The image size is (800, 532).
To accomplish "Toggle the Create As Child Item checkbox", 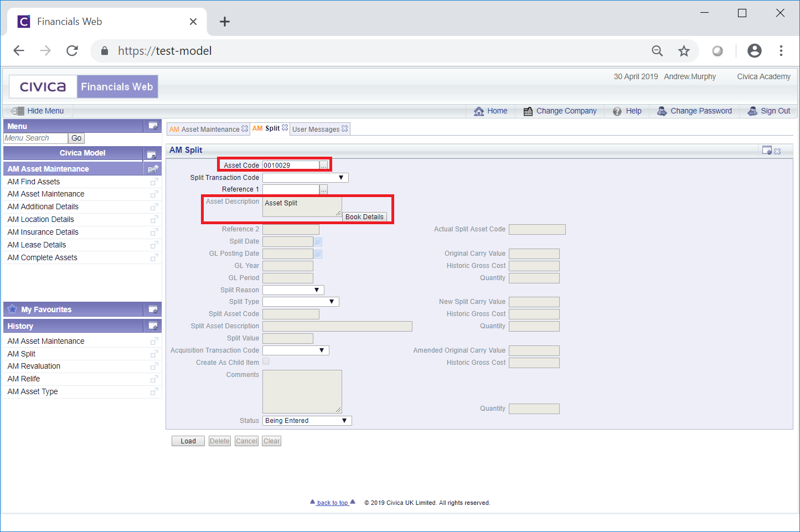I will [266, 361].
